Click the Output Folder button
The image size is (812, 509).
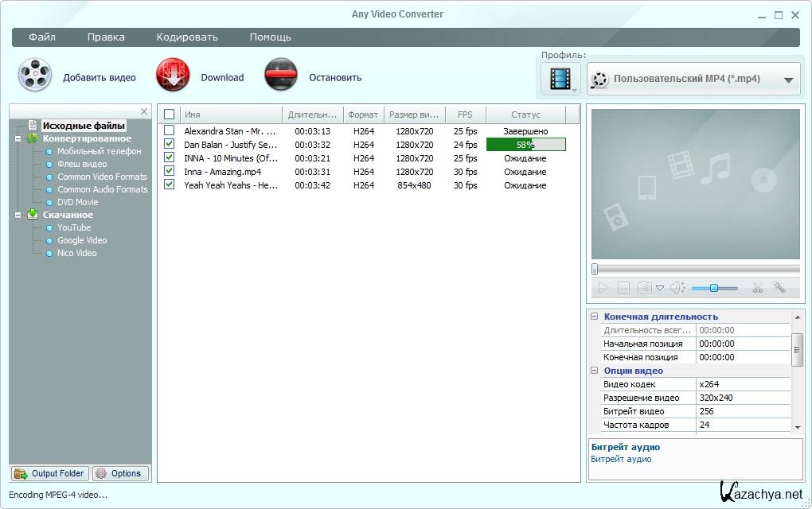[x=49, y=473]
